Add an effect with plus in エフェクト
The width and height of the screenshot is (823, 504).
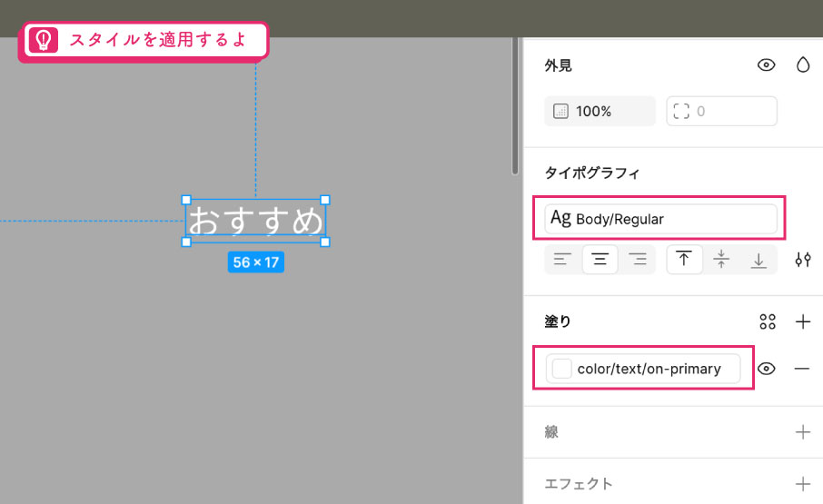pyautogui.click(x=802, y=483)
